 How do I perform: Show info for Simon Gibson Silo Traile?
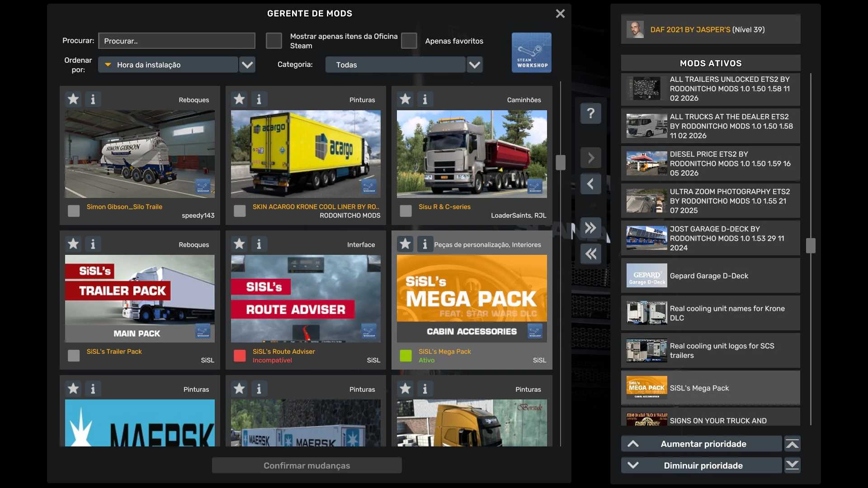click(93, 99)
